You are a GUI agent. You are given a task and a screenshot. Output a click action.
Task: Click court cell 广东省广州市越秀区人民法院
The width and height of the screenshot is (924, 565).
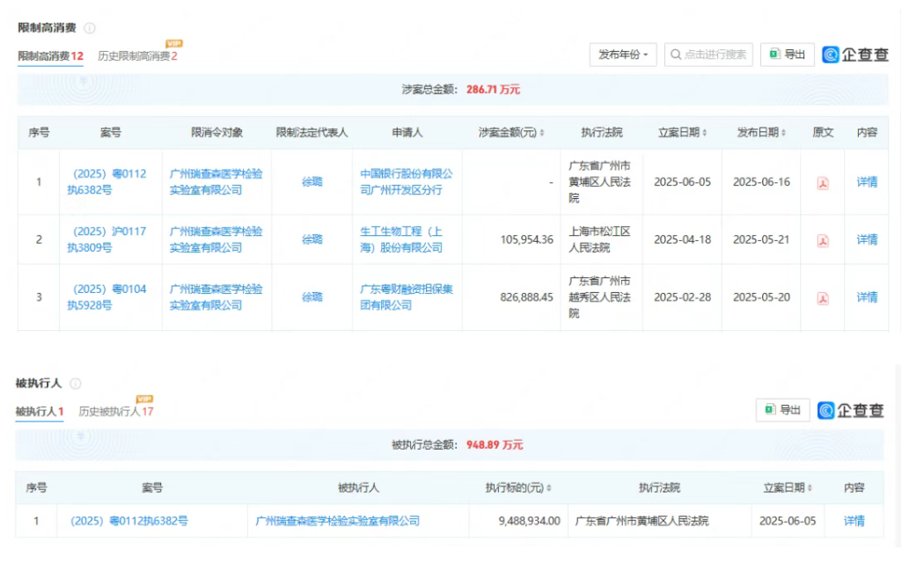coord(599,297)
